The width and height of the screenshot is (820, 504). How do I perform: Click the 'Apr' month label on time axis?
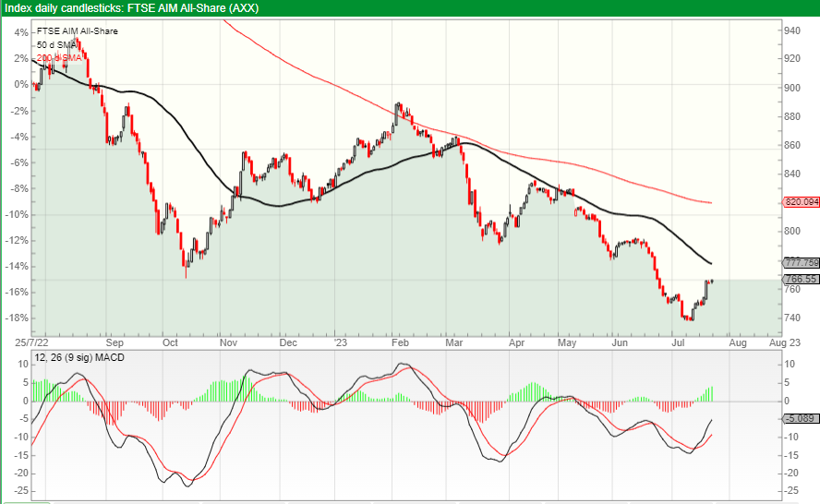click(x=517, y=342)
